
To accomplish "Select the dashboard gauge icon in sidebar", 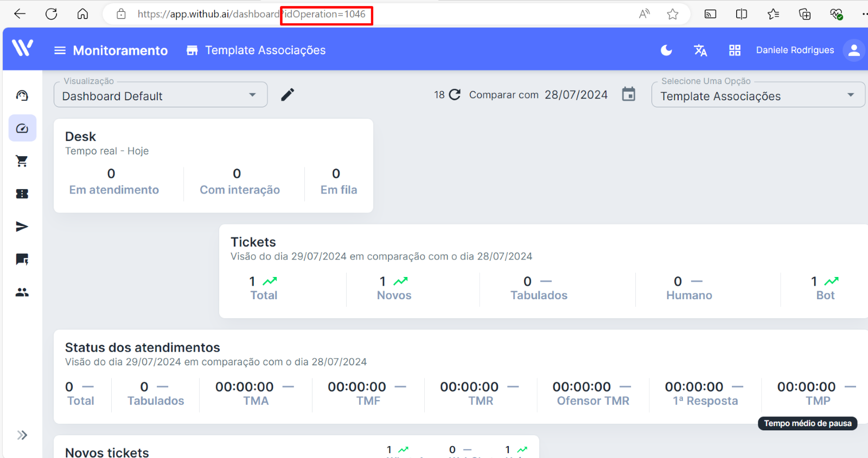I will [x=22, y=128].
